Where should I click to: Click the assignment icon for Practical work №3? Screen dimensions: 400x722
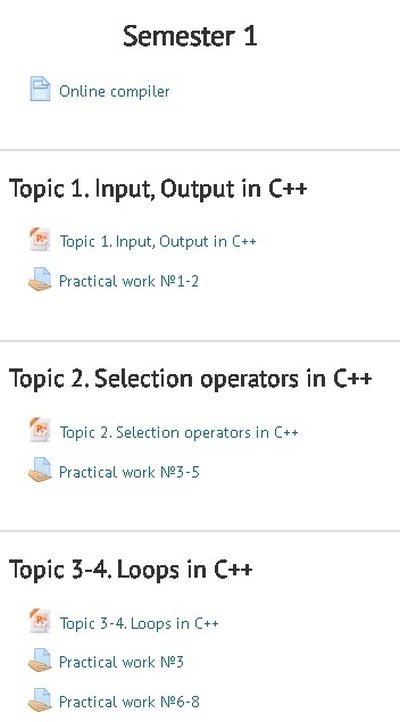click(x=40, y=660)
